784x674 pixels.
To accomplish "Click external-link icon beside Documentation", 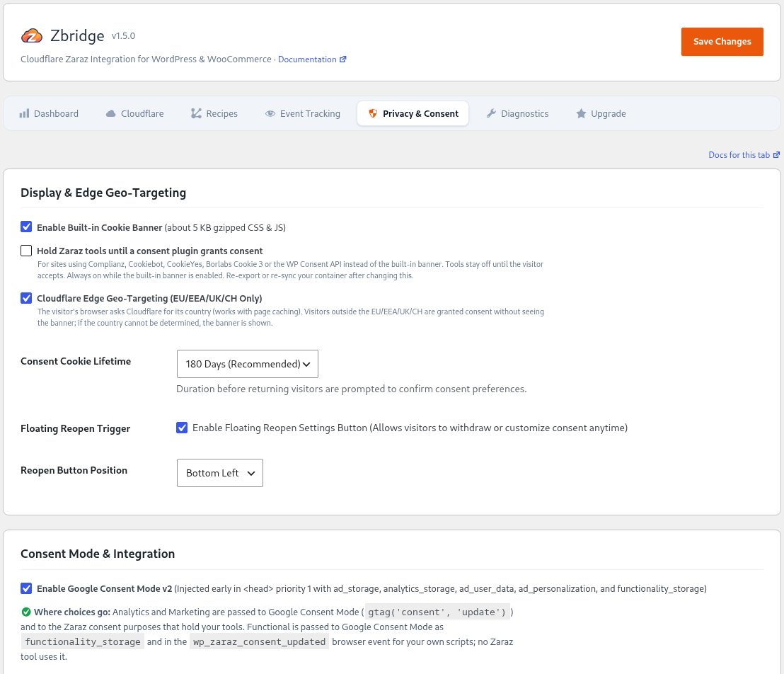I will [343, 59].
